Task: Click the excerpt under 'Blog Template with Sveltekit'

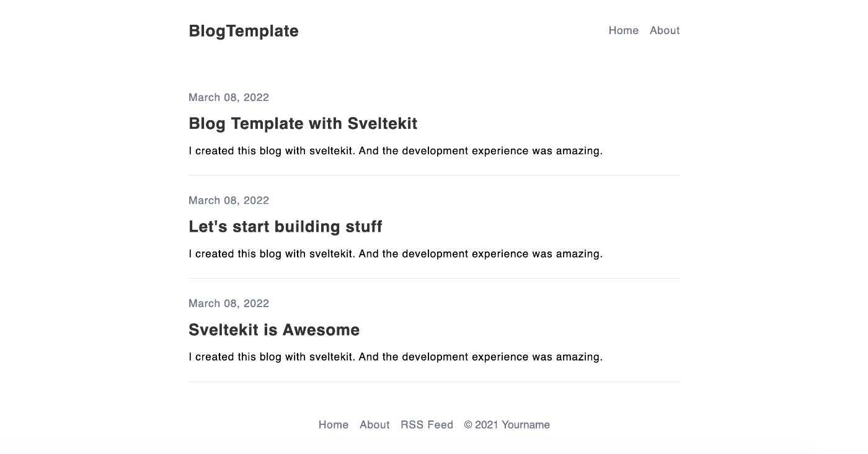Action: tap(396, 151)
